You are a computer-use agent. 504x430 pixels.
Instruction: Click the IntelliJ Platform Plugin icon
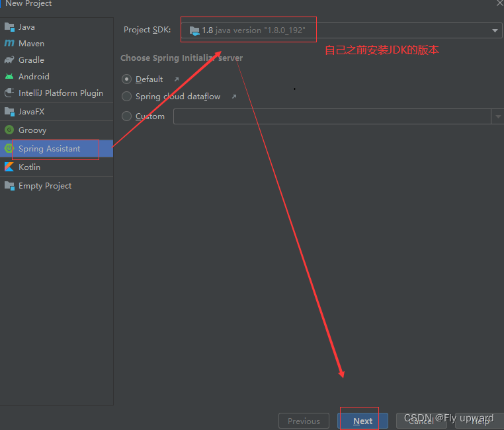coord(9,93)
